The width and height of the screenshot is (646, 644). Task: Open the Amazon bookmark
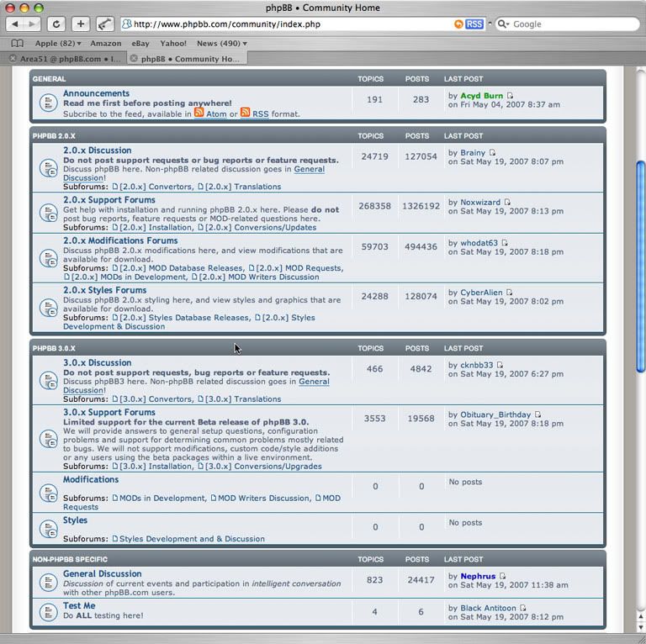tap(106, 43)
